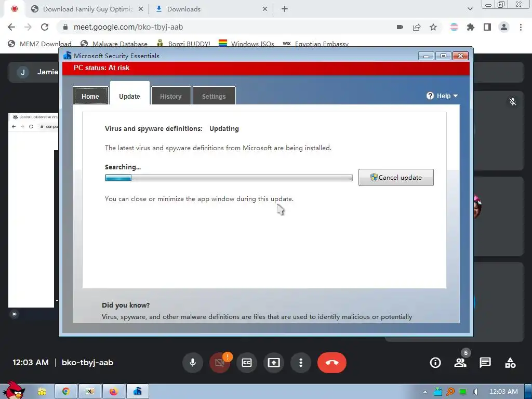The height and width of the screenshot is (399, 532).
Task: Open a new browser tab with plus
Action: pyautogui.click(x=285, y=9)
